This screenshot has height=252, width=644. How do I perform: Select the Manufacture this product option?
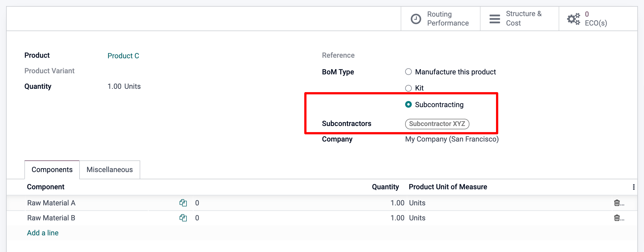[408, 72]
